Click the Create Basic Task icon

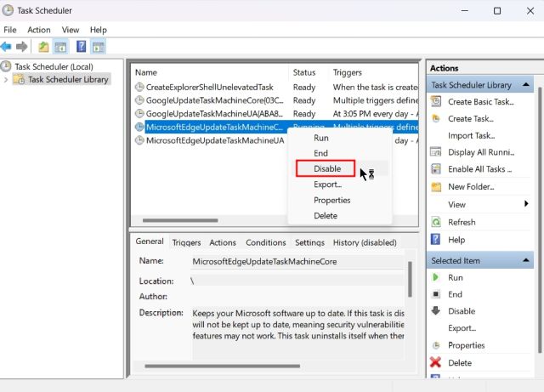point(436,101)
